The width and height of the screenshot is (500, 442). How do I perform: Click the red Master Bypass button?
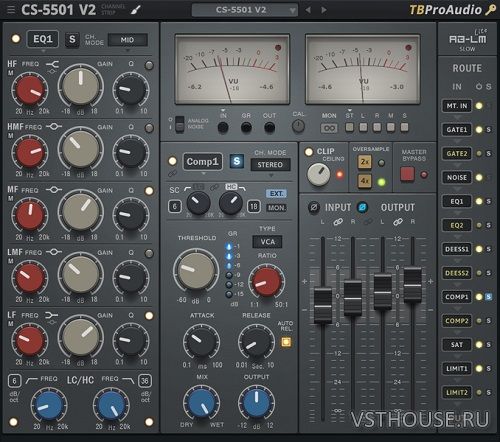[x=407, y=174]
